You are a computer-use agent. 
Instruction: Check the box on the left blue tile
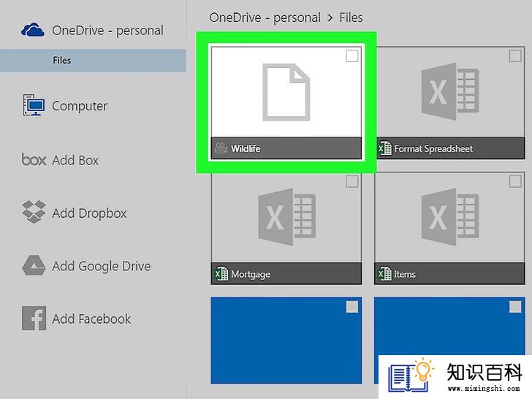coord(351,307)
